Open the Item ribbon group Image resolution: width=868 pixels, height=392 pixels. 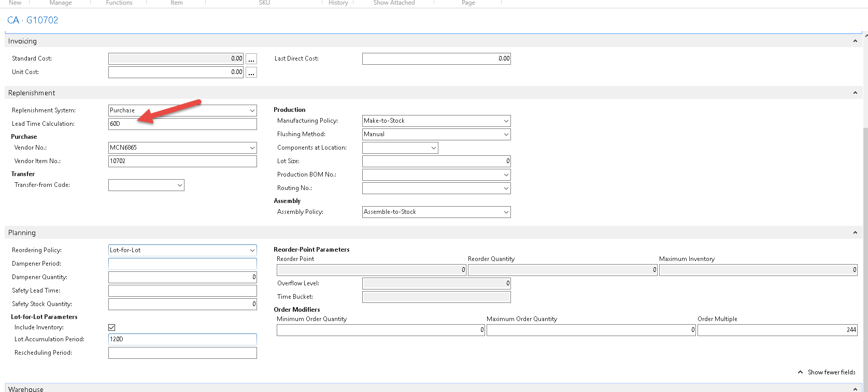[x=177, y=3]
